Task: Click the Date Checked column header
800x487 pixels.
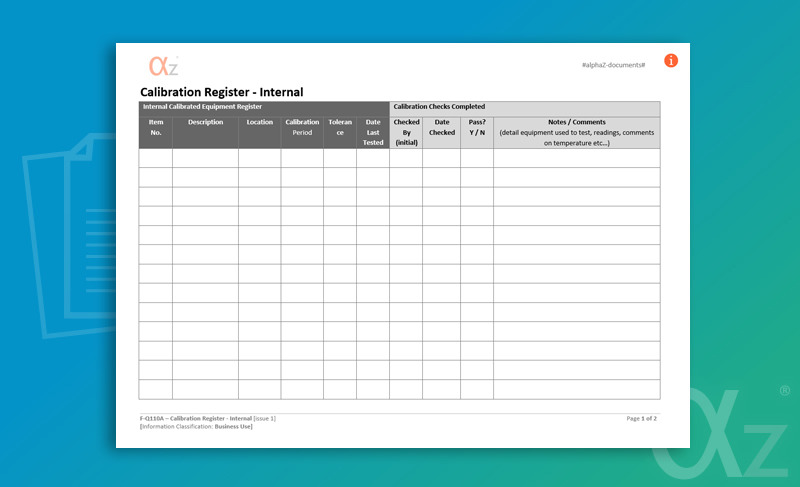Action: [x=441, y=127]
